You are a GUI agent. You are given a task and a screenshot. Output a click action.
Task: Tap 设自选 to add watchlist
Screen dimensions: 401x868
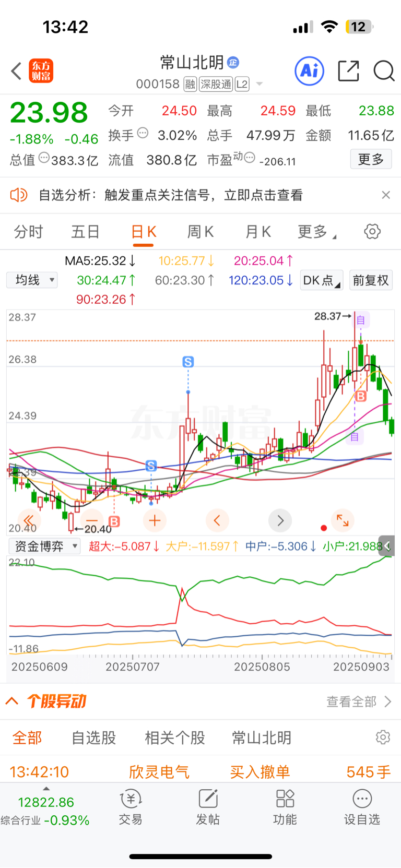(x=362, y=807)
